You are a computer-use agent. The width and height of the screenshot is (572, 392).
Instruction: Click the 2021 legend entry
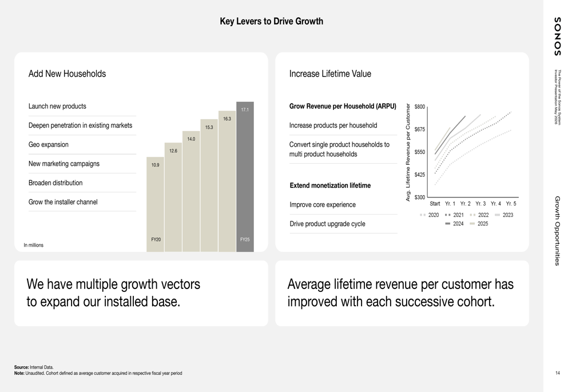455,215
